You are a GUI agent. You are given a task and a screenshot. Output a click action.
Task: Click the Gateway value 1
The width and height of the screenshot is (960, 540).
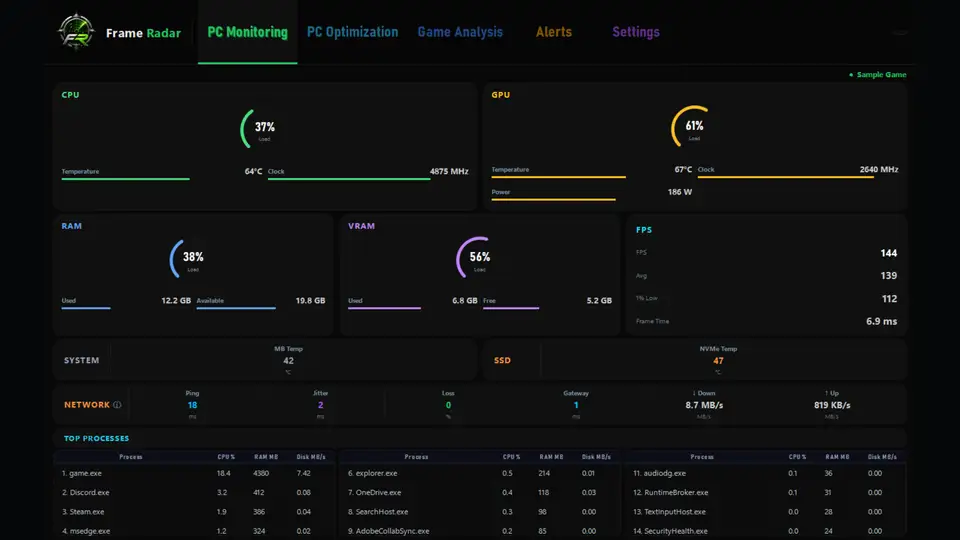[x=576, y=405]
